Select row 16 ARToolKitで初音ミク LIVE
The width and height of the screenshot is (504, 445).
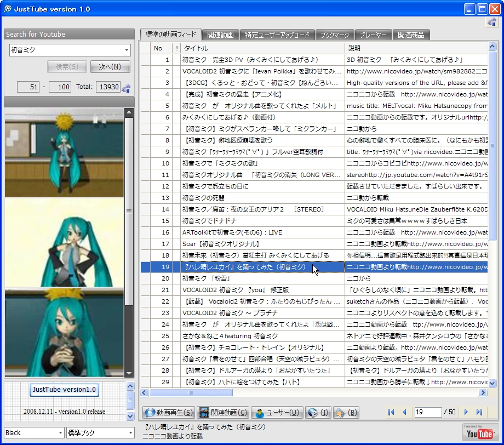coord(314,232)
